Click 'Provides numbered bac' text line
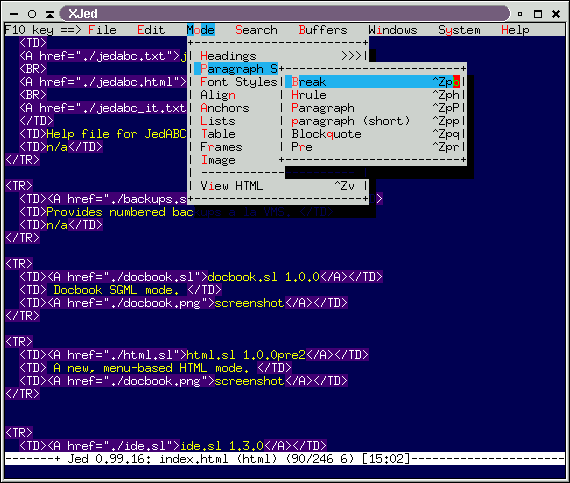 120,212
